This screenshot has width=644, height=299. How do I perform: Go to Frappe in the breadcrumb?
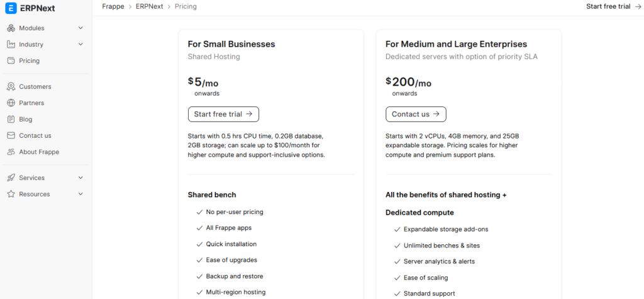(113, 6)
